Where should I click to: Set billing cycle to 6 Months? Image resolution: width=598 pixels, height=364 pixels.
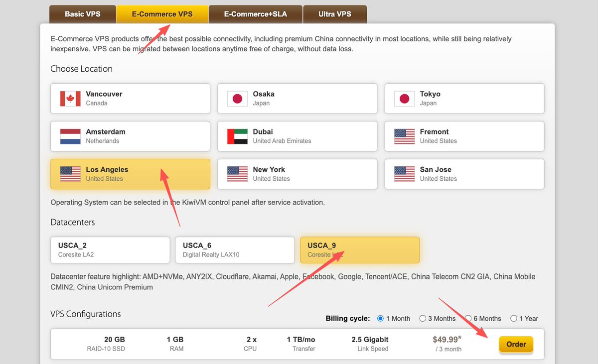468,318
